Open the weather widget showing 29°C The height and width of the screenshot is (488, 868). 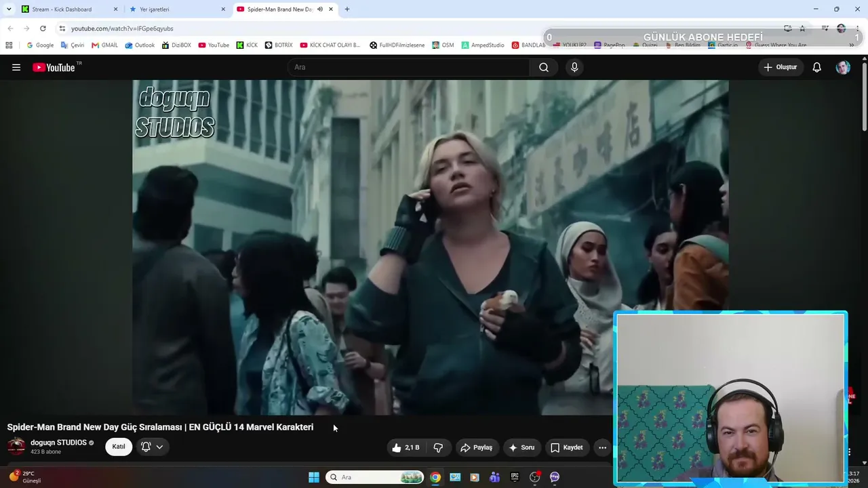click(24, 477)
